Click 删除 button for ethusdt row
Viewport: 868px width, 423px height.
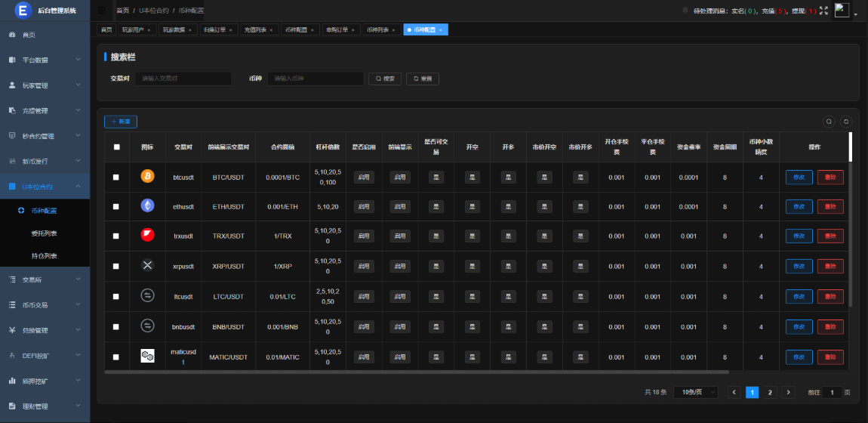click(830, 206)
